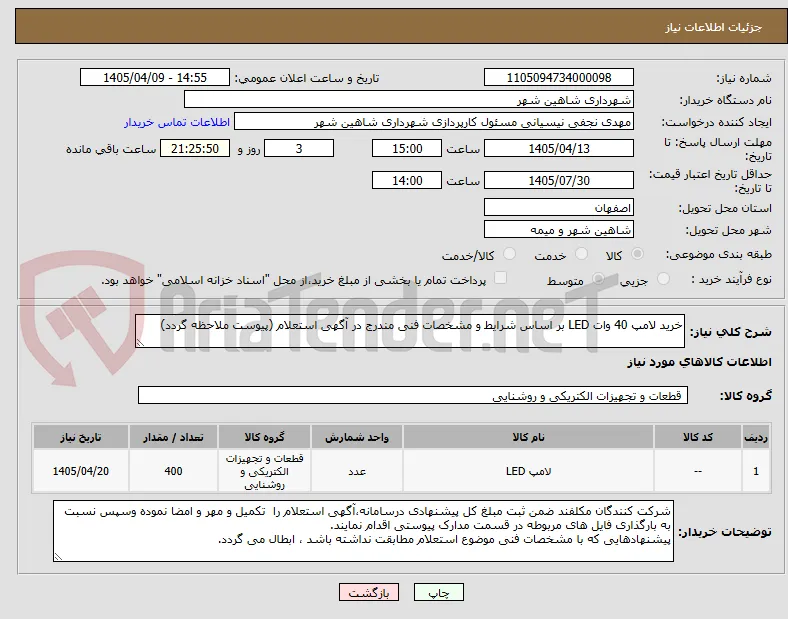Image resolution: width=788 pixels, height=619 pixels.
Task: Click the اطلاعات کالاهای مورد نیاز section heading
Action: point(699,362)
